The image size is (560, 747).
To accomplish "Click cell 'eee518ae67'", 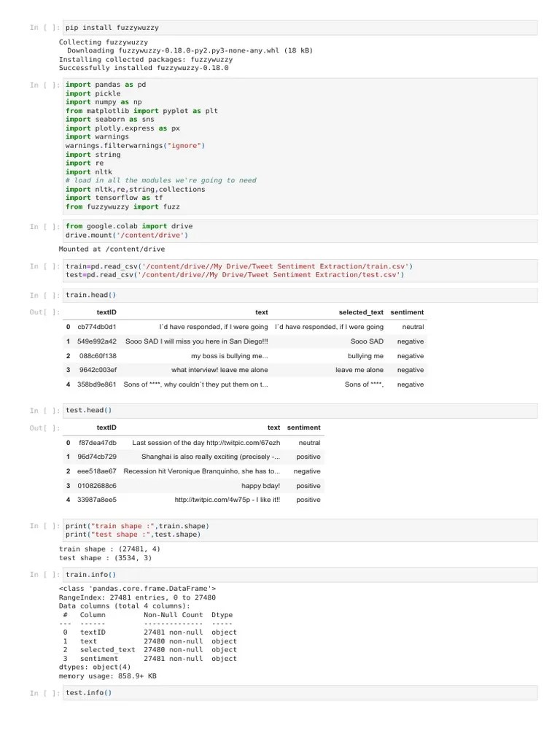I will point(97,471).
